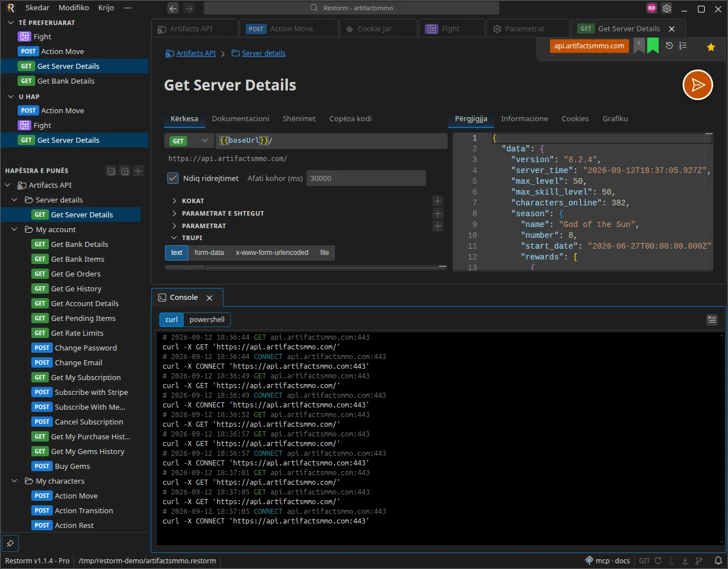The height and width of the screenshot is (569, 728).
Task: Open the request history clock icon
Action: click(x=669, y=46)
